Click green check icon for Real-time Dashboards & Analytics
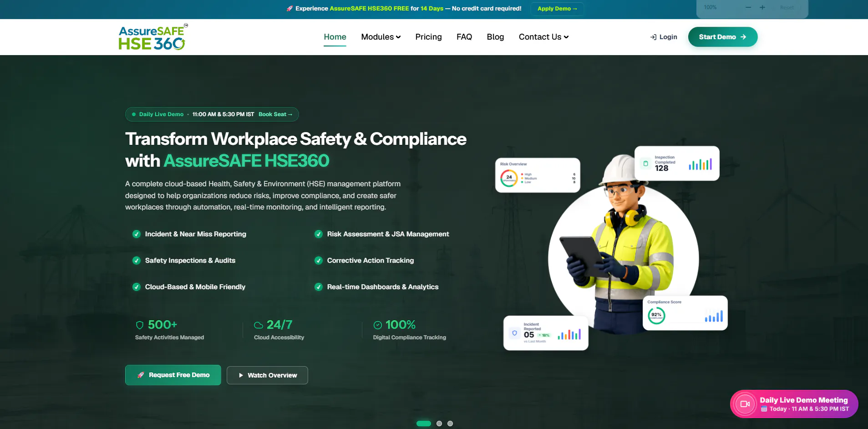This screenshot has width=868, height=429. 319,287
